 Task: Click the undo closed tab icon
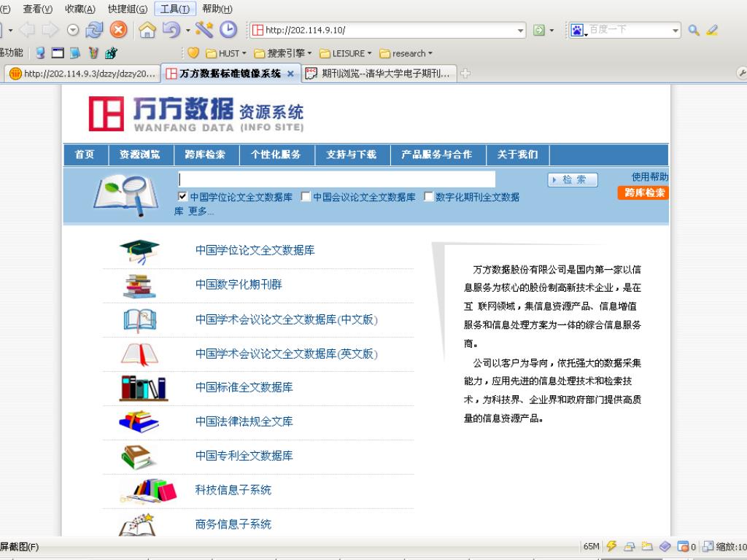(171, 30)
